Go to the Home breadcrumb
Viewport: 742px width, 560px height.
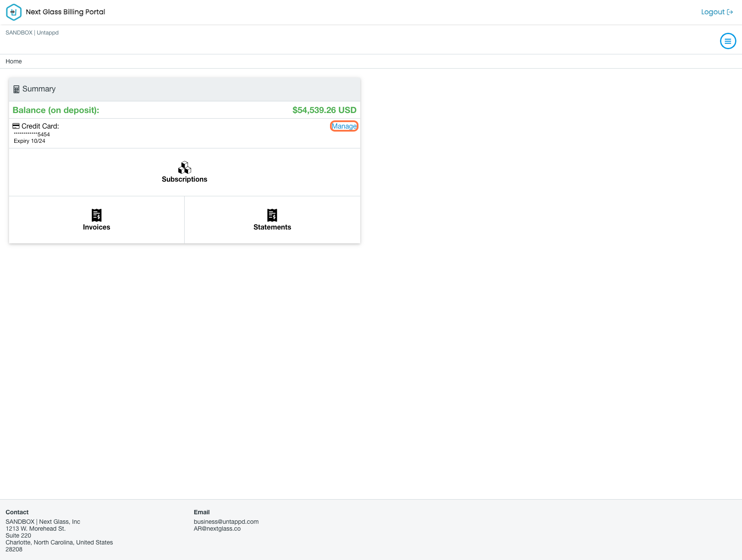[x=14, y=61]
